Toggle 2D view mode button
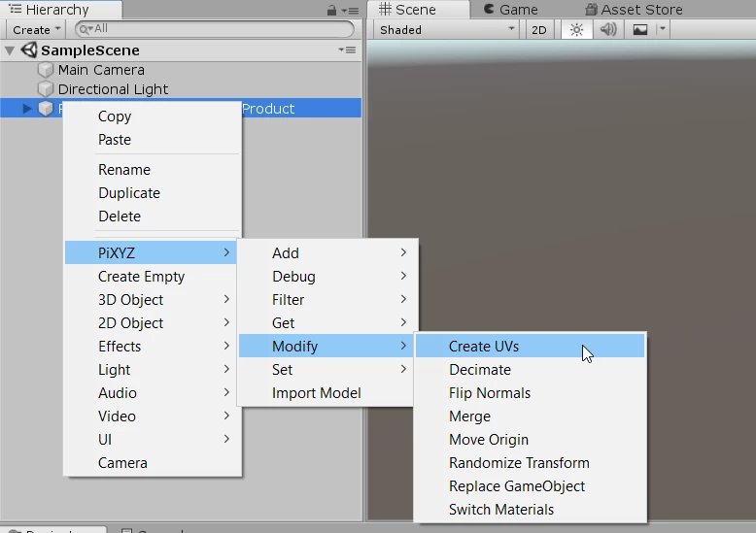This screenshot has width=756, height=533. tap(538, 29)
